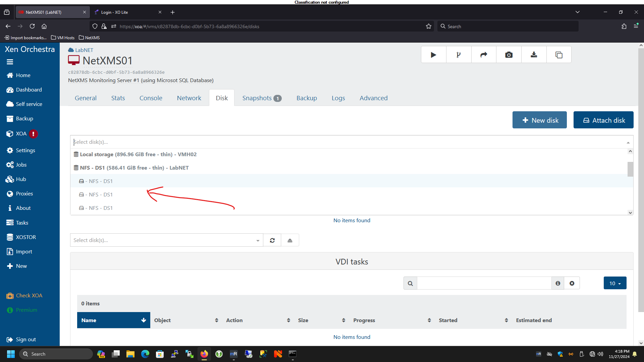Take a snapshot with camera icon
The height and width of the screenshot is (362, 644).
point(509,55)
